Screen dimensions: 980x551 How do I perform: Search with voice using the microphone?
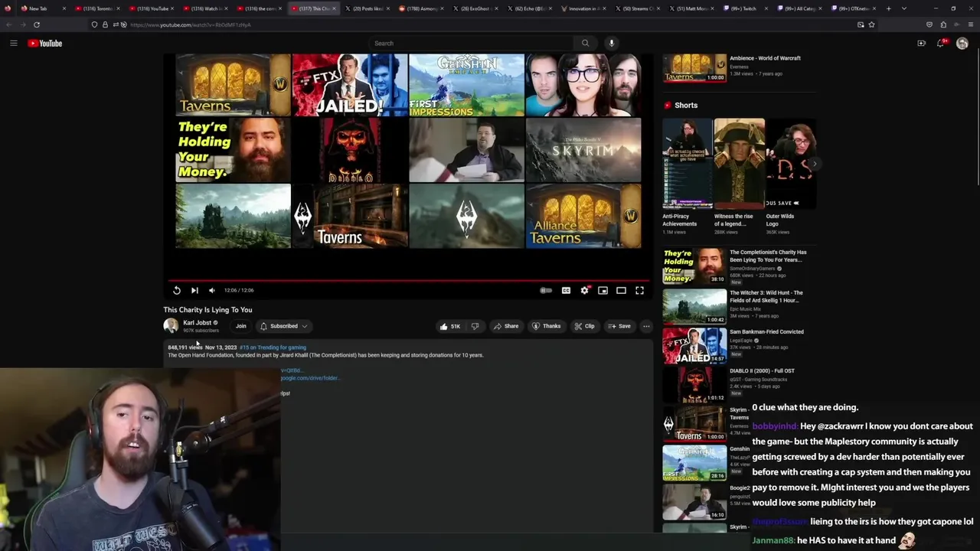coord(611,43)
